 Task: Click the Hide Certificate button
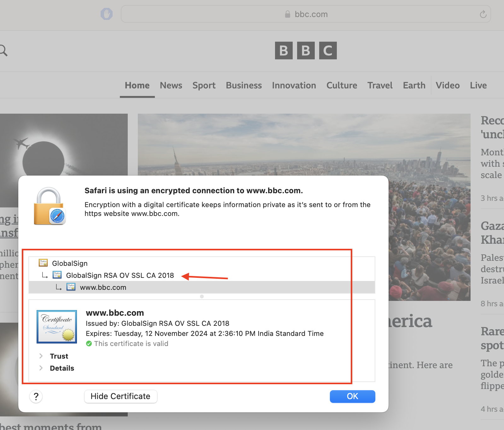[x=120, y=397]
